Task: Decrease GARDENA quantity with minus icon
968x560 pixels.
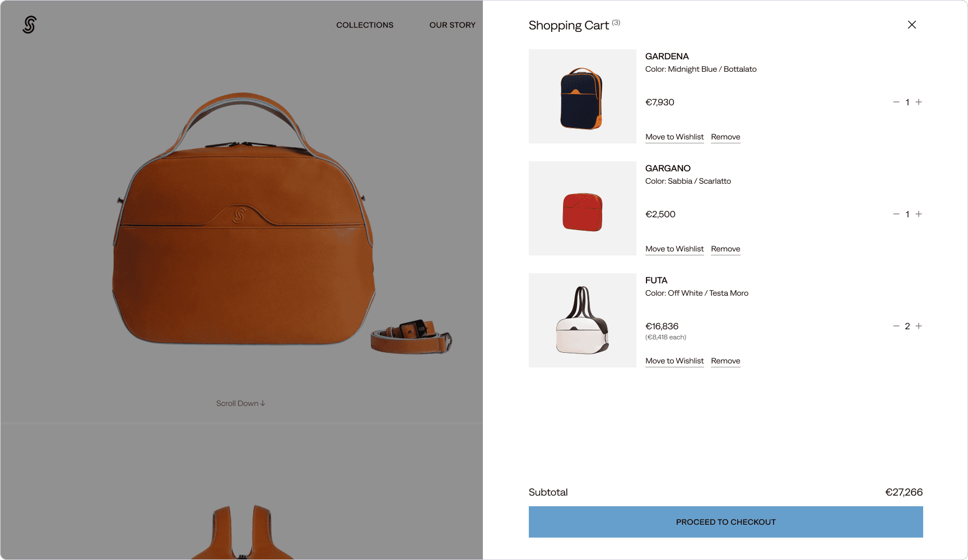Action: tap(896, 102)
